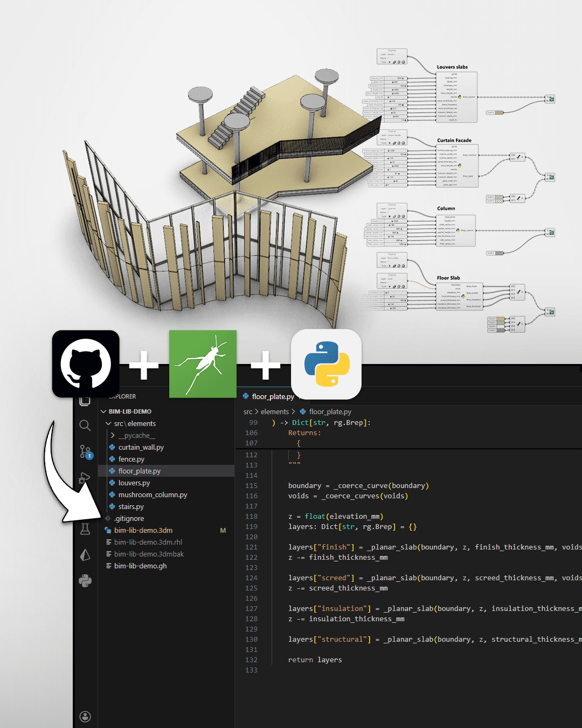Click the height_mm slider feeding Column
The image size is (582, 728).
click(x=389, y=221)
